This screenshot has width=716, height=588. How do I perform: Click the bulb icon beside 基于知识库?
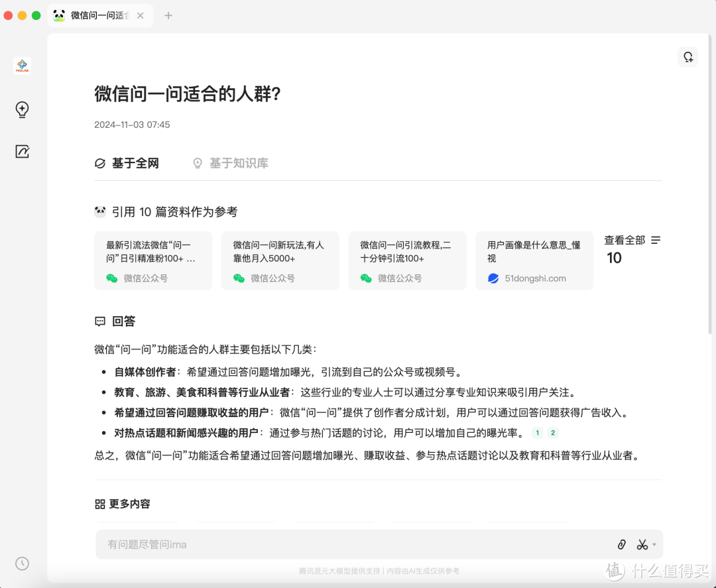point(198,164)
